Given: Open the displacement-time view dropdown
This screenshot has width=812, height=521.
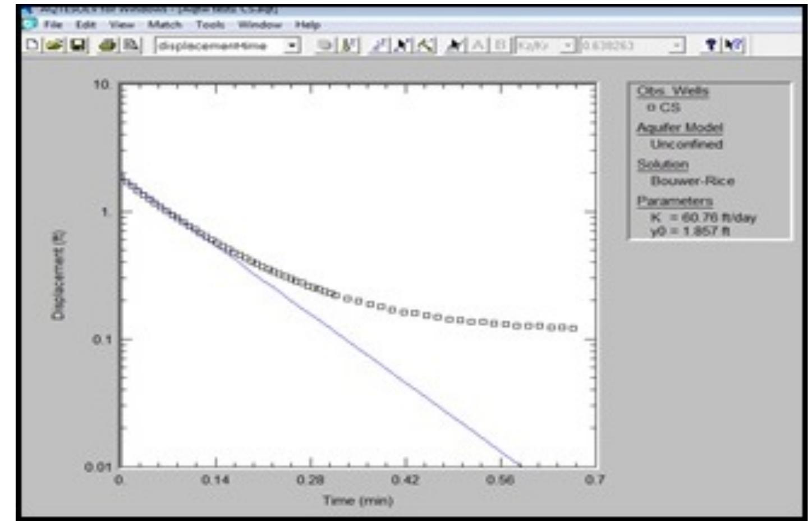Looking at the screenshot, I should [292, 45].
